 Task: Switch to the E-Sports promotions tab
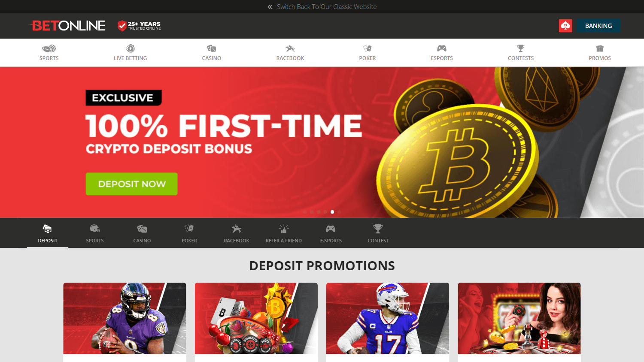pyautogui.click(x=331, y=233)
